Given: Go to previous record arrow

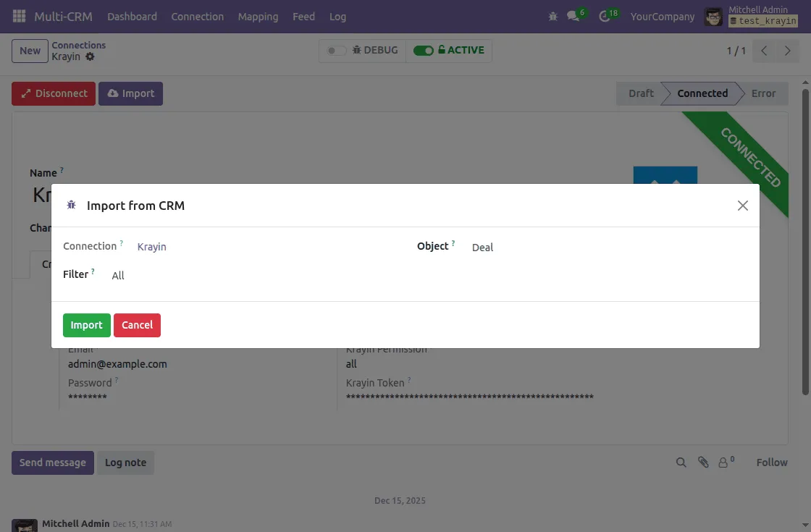Looking at the screenshot, I should 764,51.
